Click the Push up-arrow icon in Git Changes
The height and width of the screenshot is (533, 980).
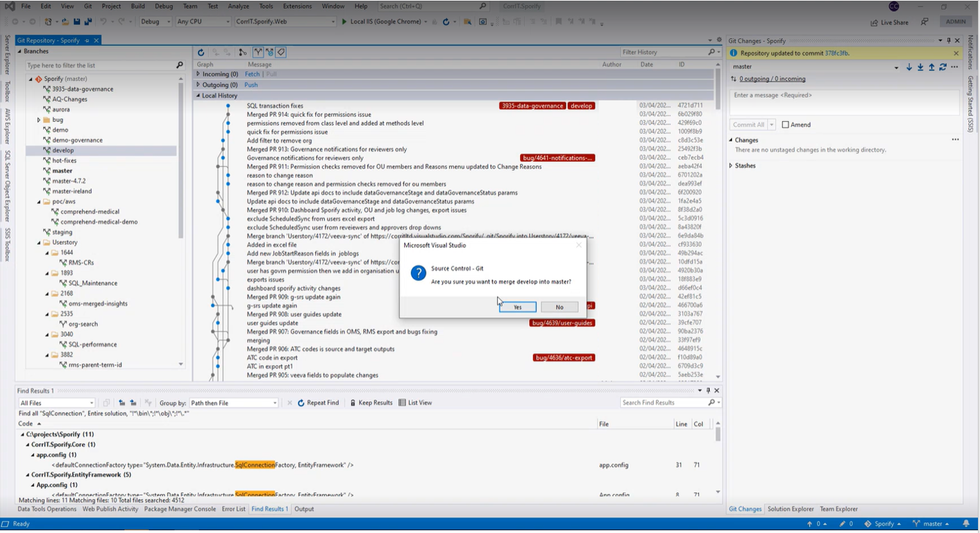tap(932, 67)
